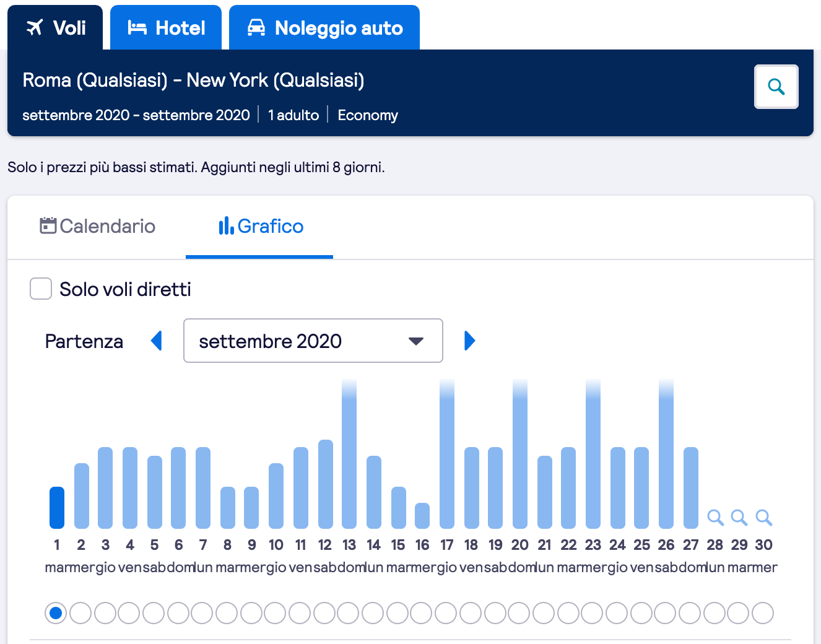Open the settembre 2020 month dropdown
This screenshot has height=644, width=821.
tap(313, 341)
